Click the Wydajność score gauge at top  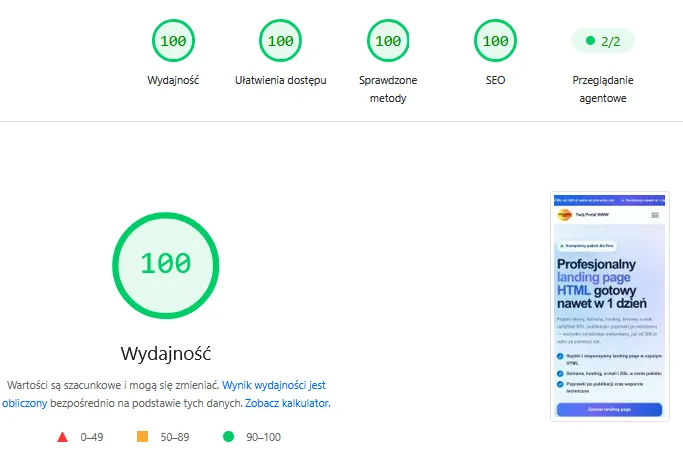pyautogui.click(x=173, y=41)
